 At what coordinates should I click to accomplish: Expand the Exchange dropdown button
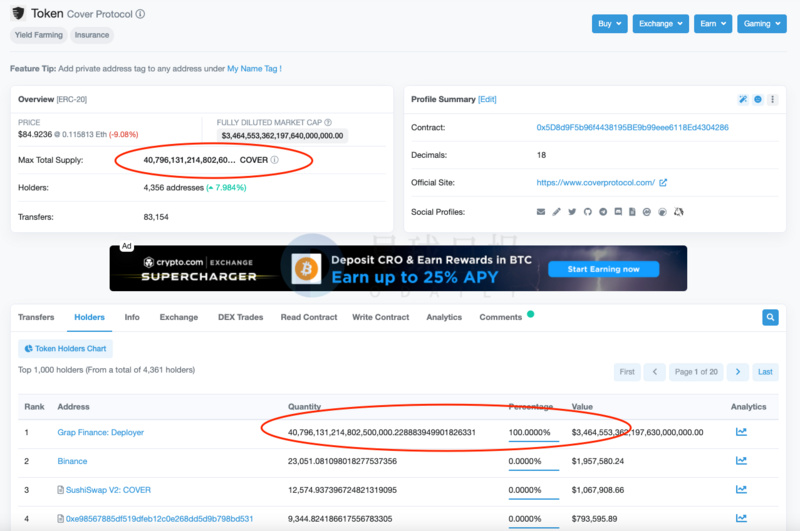coord(661,23)
